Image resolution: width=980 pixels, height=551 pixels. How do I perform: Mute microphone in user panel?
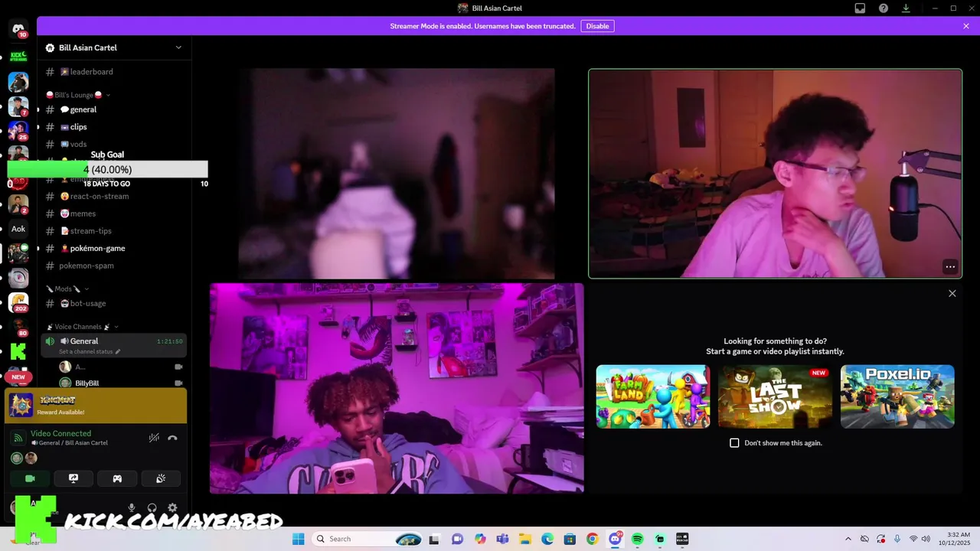(x=132, y=507)
